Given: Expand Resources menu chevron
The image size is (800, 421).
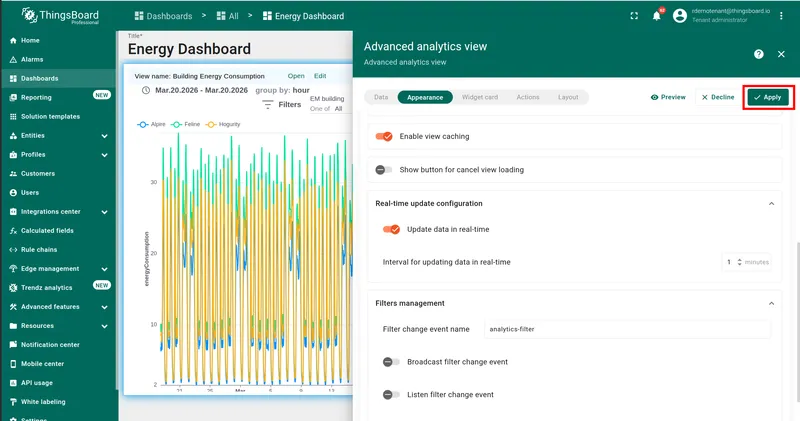Looking at the screenshot, I should click(x=105, y=326).
